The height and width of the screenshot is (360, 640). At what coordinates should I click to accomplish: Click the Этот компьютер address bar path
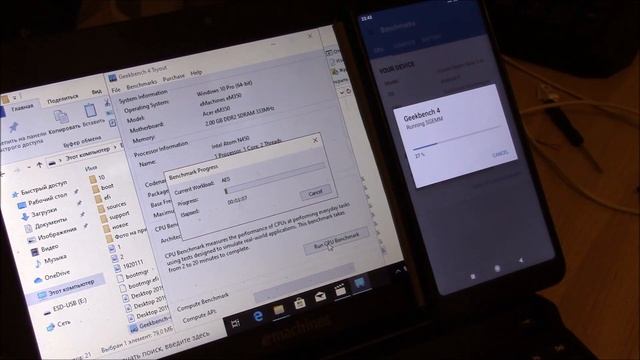pyautogui.click(x=88, y=154)
